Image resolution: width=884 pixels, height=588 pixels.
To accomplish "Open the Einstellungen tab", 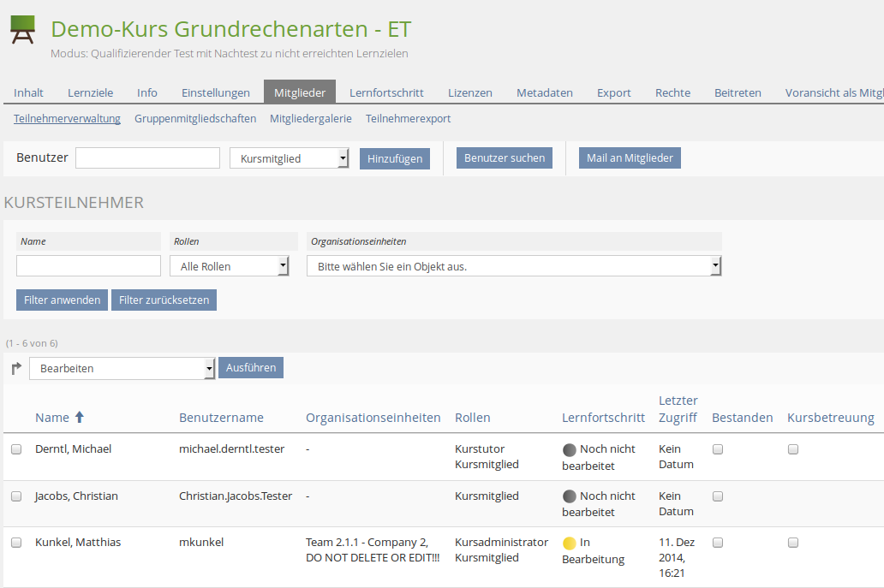I will pyautogui.click(x=216, y=92).
